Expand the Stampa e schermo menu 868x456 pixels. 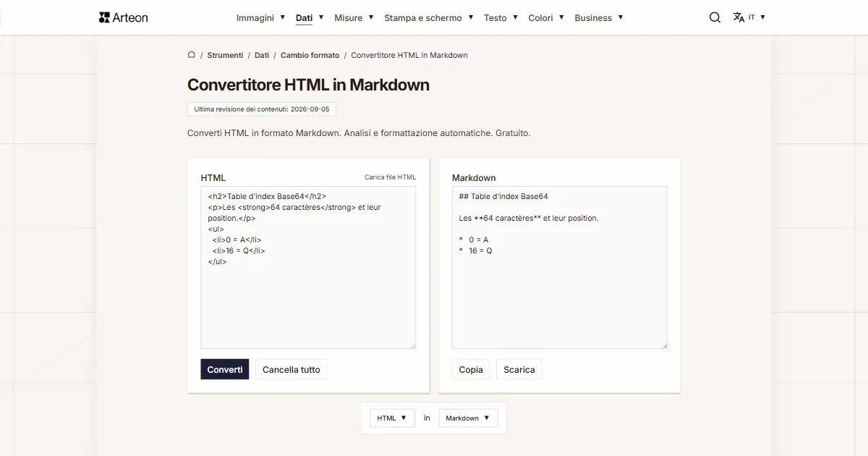coord(429,17)
